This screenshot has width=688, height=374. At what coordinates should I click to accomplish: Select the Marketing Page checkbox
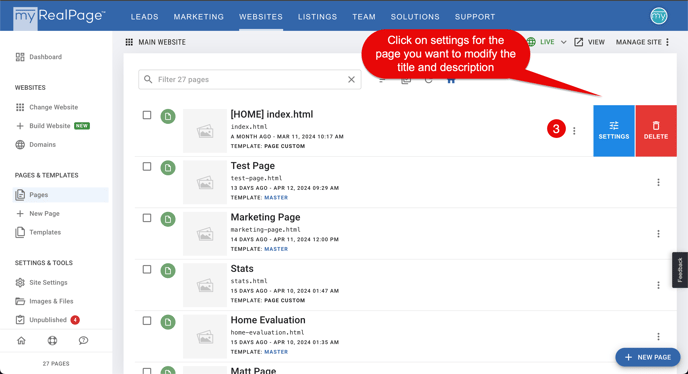point(147,218)
